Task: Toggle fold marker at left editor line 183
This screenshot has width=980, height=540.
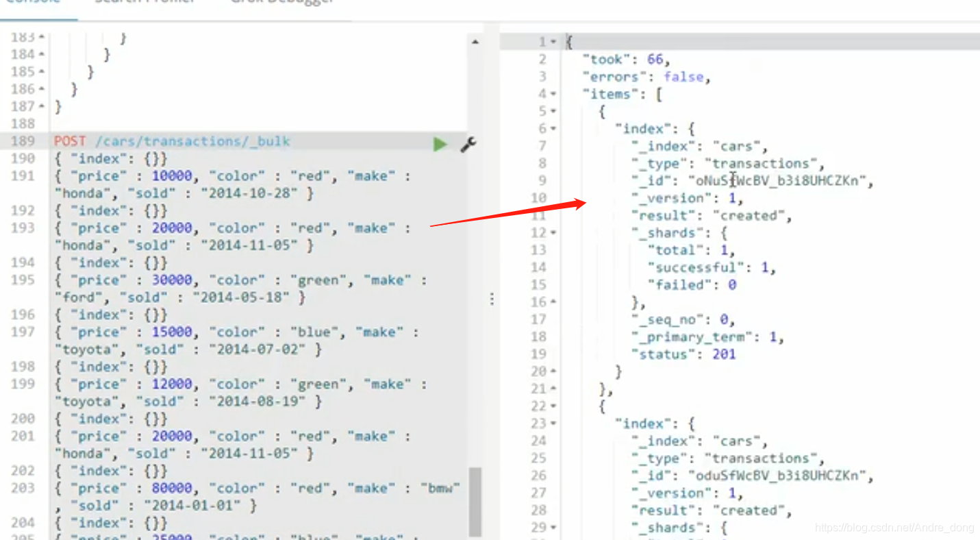Action: [42, 37]
